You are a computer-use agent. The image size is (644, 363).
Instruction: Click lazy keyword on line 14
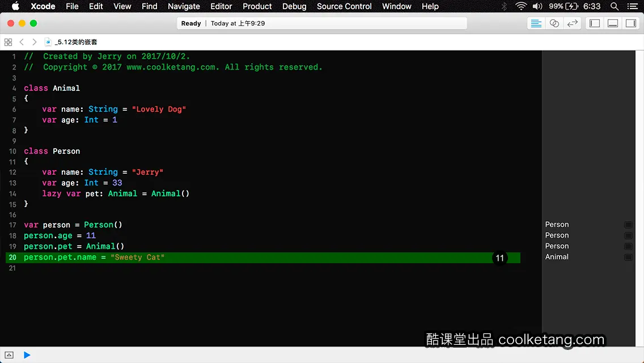(x=52, y=193)
